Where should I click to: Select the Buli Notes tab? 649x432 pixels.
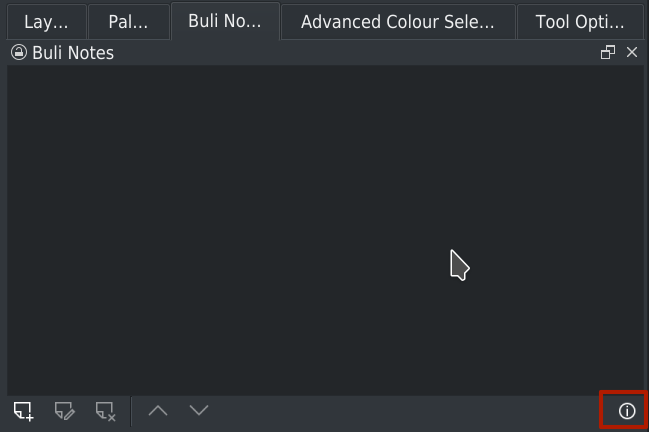coord(224,21)
